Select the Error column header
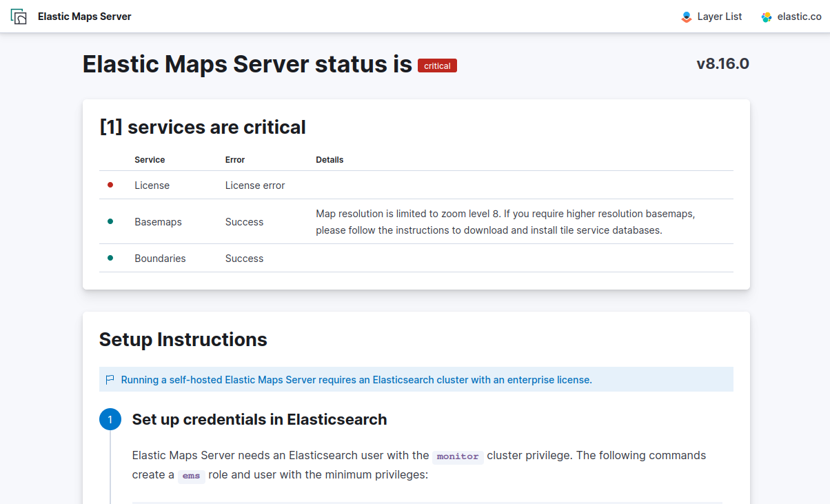The image size is (830, 504). point(235,159)
